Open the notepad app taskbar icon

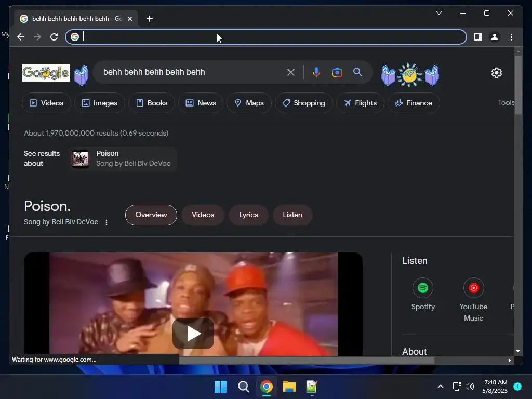click(x=312, y=387)
